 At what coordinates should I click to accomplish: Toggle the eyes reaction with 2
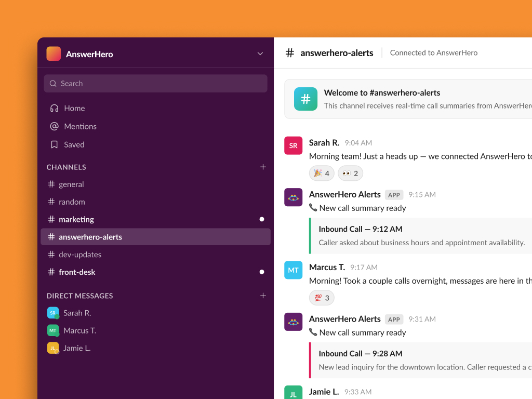click(350, 174)
